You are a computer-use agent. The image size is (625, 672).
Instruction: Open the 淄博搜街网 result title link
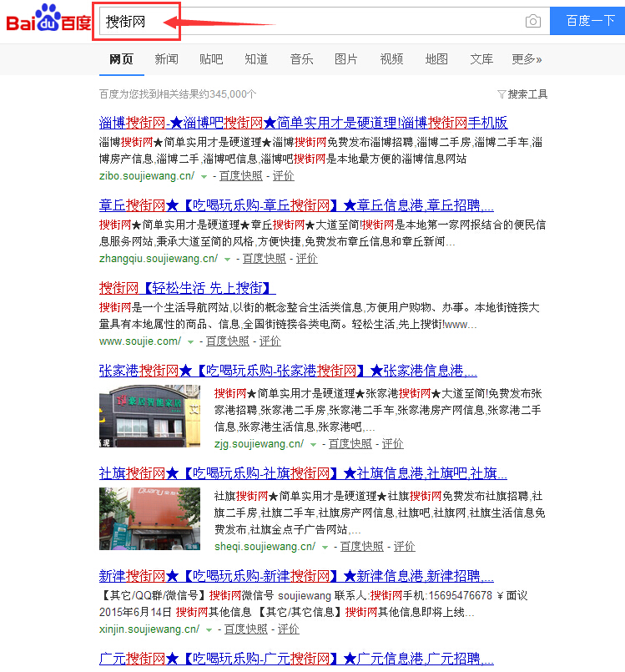point(303,123)
